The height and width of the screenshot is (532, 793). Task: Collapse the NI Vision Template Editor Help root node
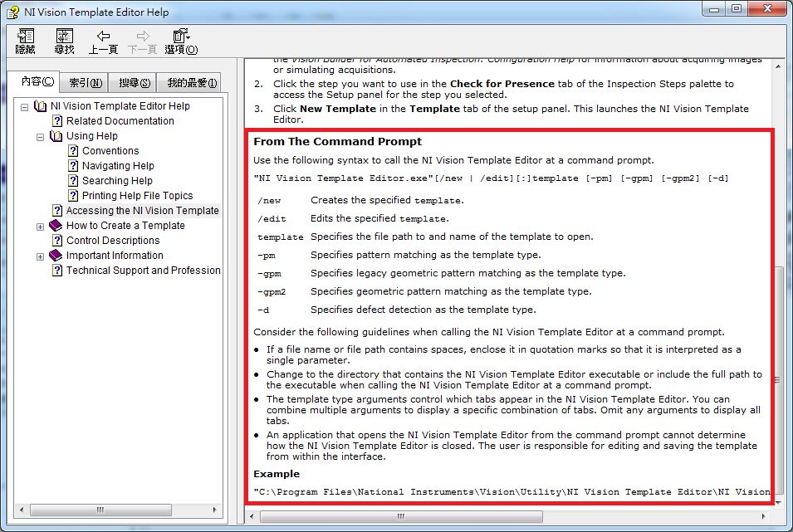pos(25,106)
